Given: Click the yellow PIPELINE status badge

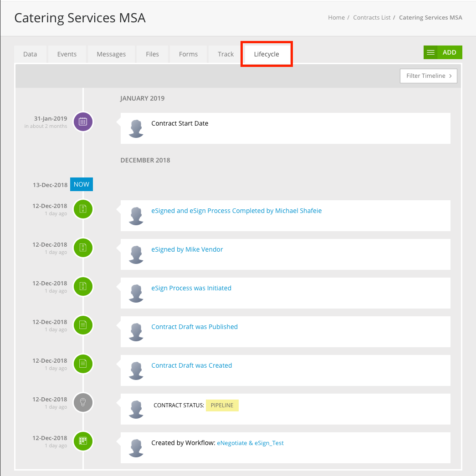Looking at the screenshot, I should point(222,405).
